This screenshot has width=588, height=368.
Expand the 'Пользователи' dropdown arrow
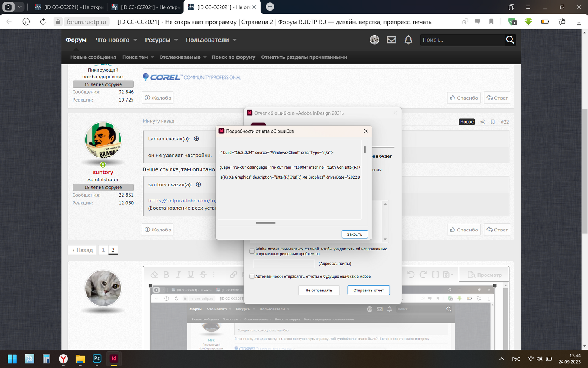tap(234, 40)
